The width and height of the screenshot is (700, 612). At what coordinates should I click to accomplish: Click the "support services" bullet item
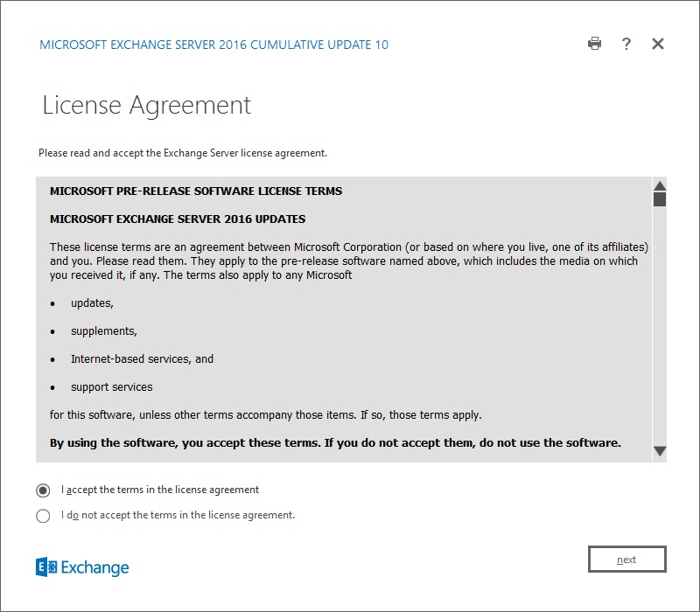click(x=111, y=387)
